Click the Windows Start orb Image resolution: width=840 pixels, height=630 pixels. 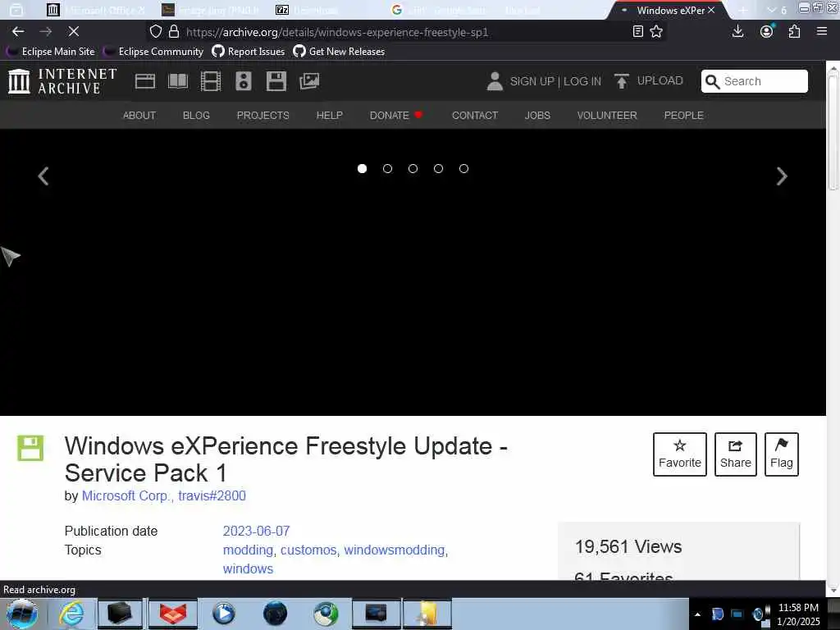(22, 614)
